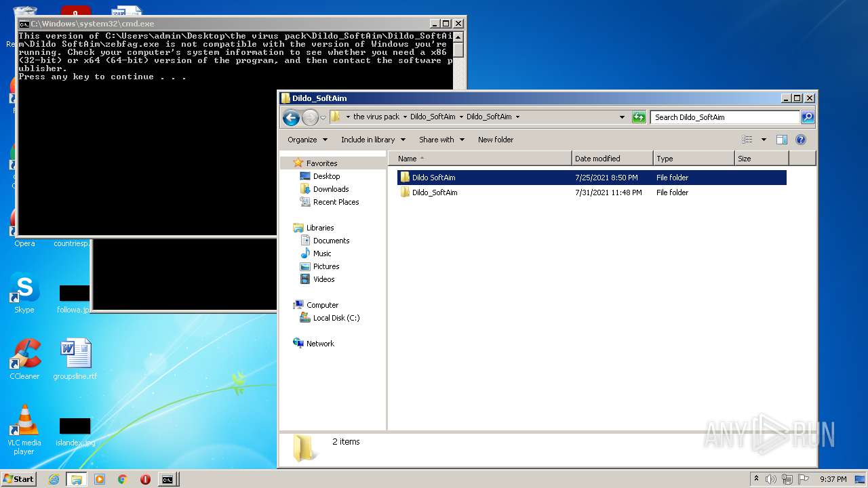Click the cmd.exe title bar system icon
This screenshot has height=488, width=868.
point(24,24)
